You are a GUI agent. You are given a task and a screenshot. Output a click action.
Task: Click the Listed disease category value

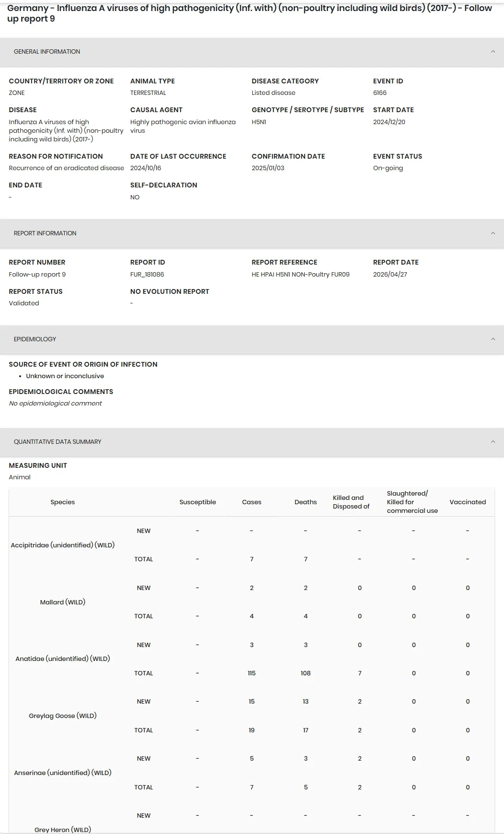pos(274,93)
